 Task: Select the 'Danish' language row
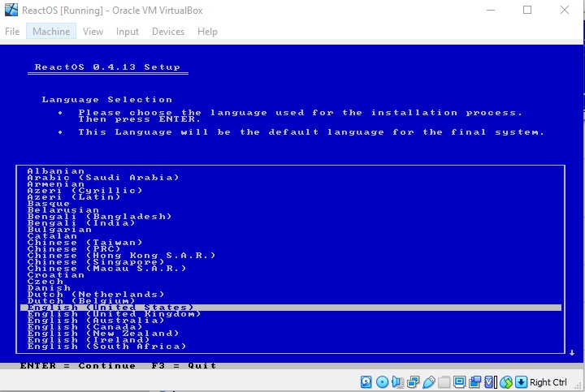tap(291, 288)
